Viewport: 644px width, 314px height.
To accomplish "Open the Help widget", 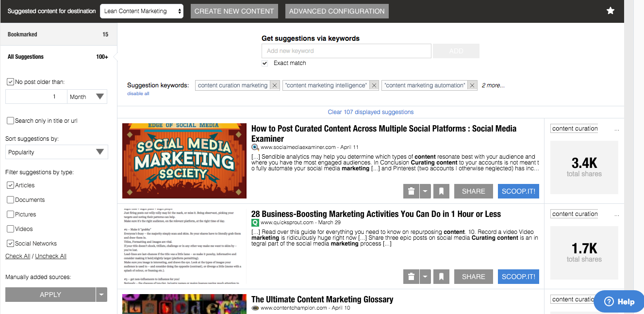I will tap(619, 301).
